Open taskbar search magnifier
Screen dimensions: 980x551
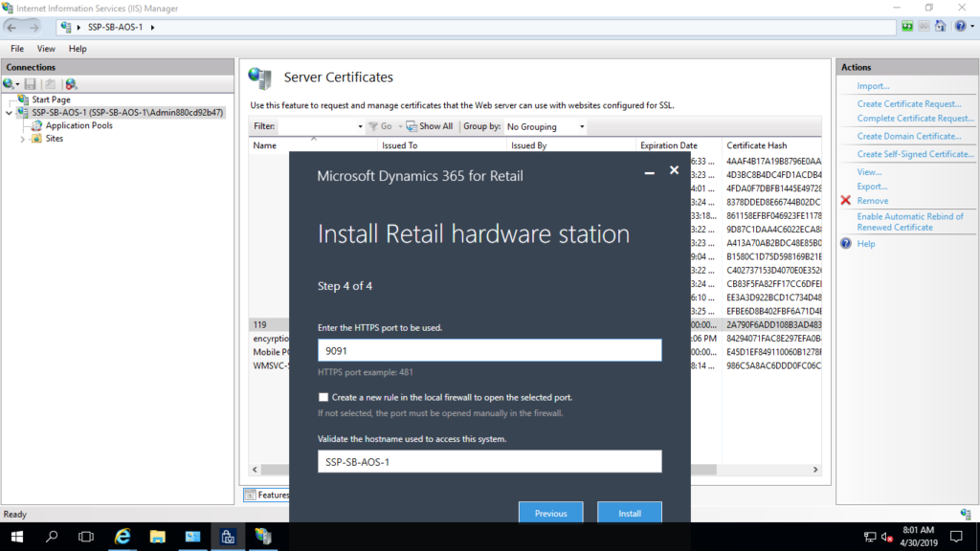click(52, 537)
